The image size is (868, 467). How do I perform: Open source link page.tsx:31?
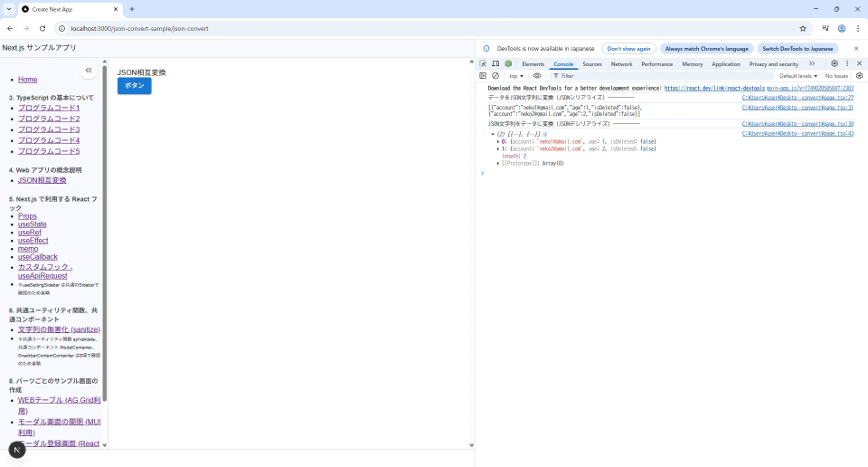click(x=797, y=108)
